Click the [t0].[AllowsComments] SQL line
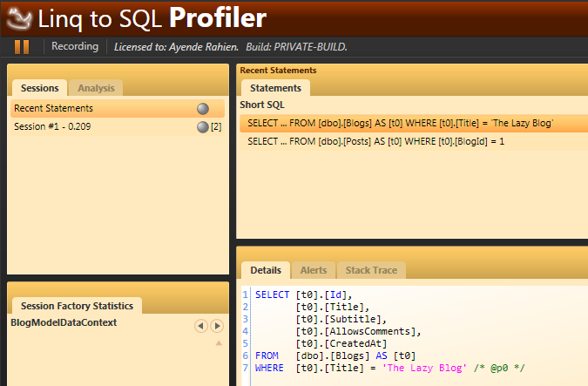 click(x=358, y=332)
